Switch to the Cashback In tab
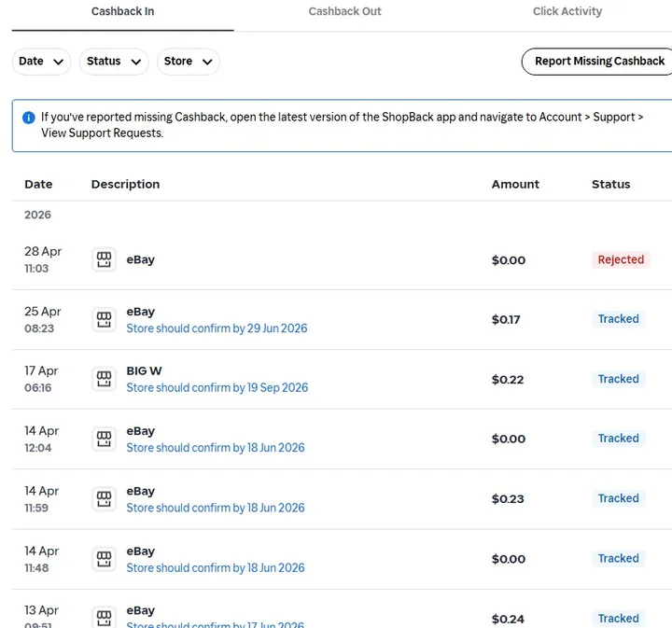 pyautogui.click(x=122, y=11)
